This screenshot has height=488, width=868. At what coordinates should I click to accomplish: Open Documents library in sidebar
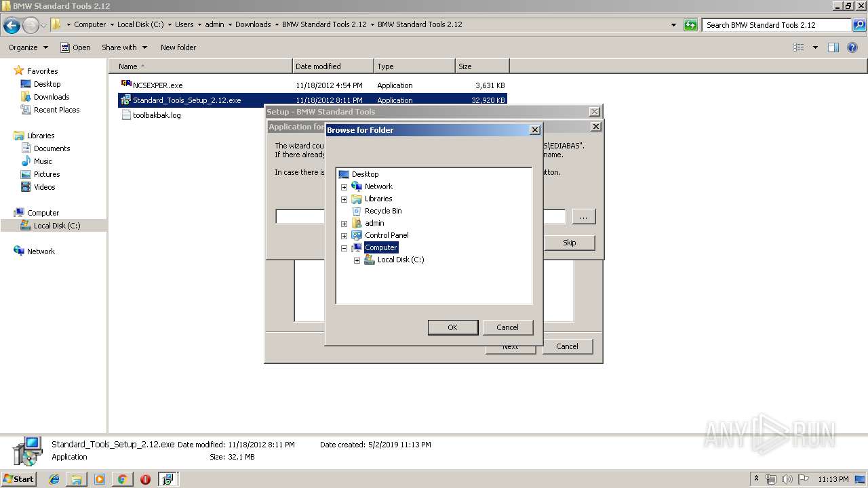[x=52, y=148]
